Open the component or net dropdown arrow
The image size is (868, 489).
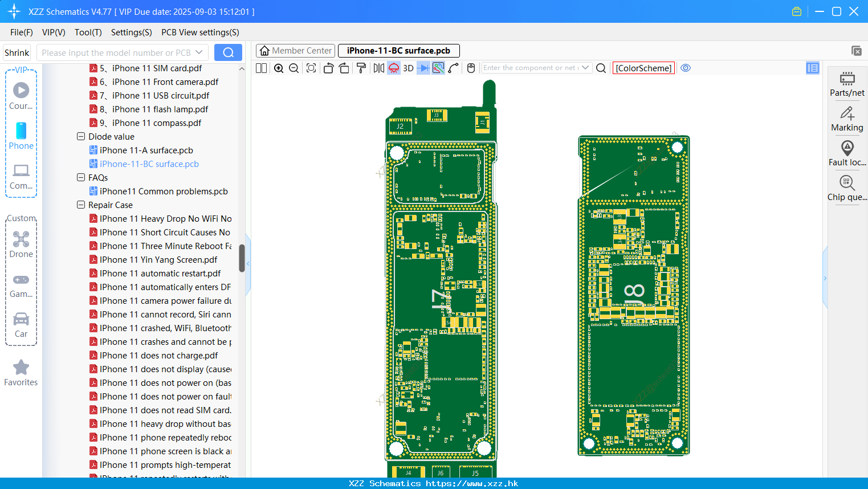[585, 68]
